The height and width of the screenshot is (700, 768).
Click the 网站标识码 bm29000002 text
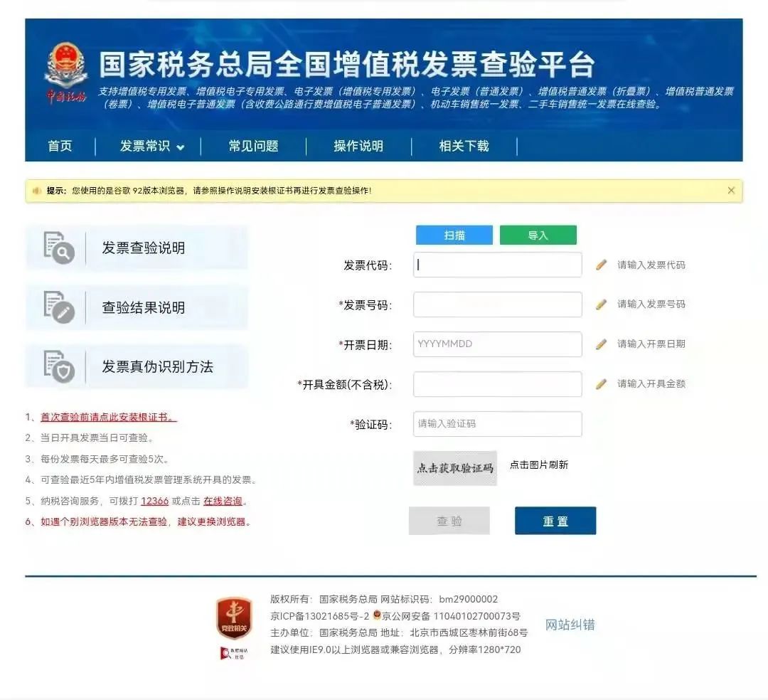pyautogui.click(x=439, y=599)
